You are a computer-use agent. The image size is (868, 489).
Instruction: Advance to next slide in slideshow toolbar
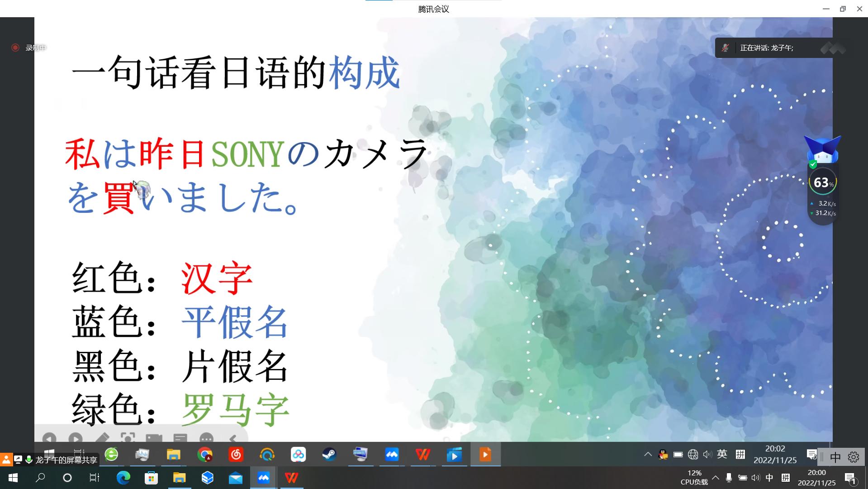point(76,438)
